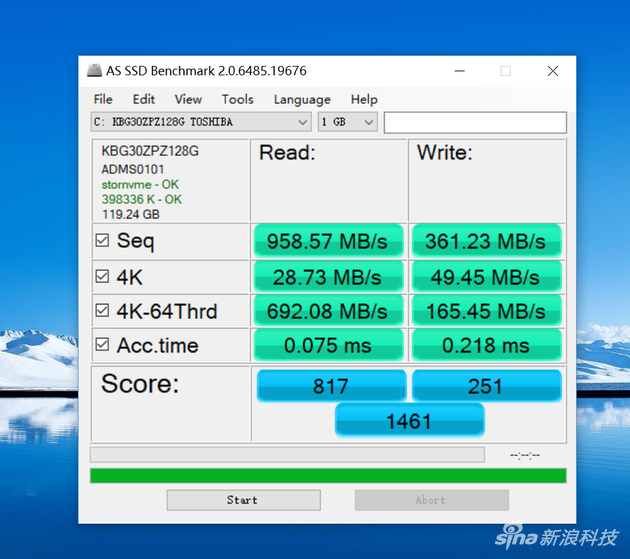Uncheck the Seq test checkbox

coord(102,240)
